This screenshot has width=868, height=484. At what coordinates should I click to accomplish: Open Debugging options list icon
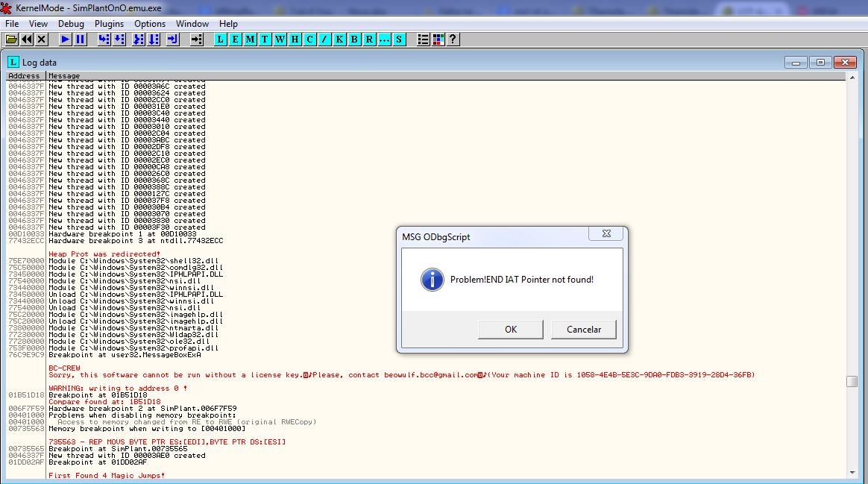pos(423,40)
